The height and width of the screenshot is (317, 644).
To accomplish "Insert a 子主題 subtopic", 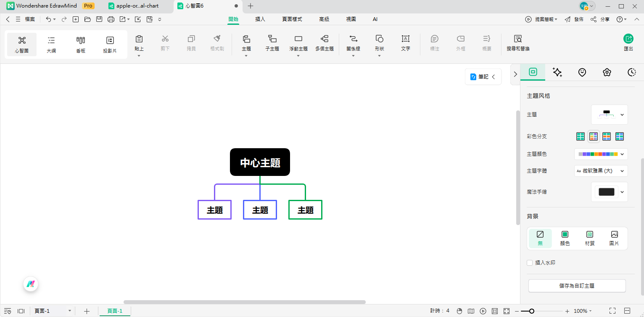I will tap(272, 39).
